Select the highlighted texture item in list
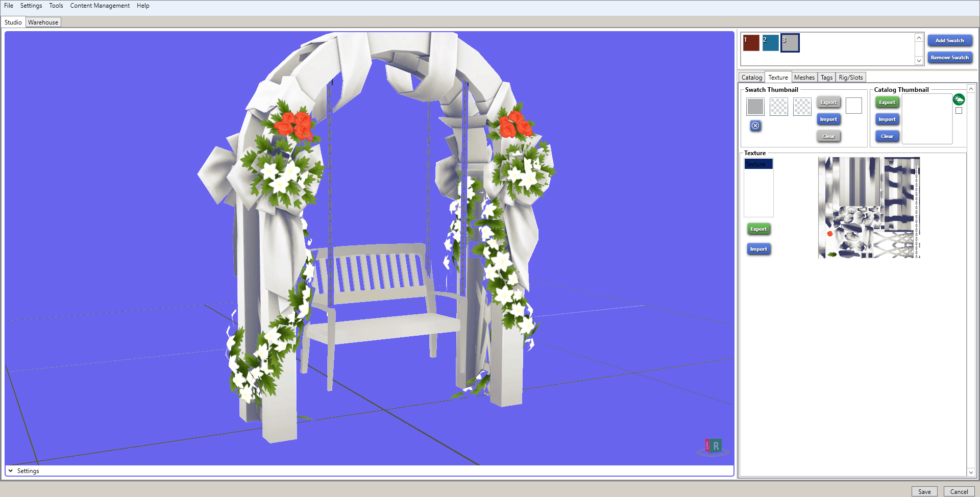The height and width of the screenshot is (497, 980). pos(758,164)
